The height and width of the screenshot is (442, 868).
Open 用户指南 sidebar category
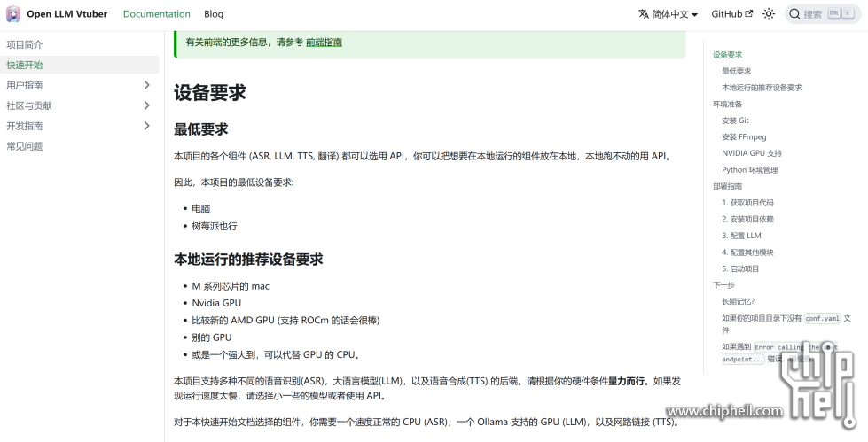point(24,85)
